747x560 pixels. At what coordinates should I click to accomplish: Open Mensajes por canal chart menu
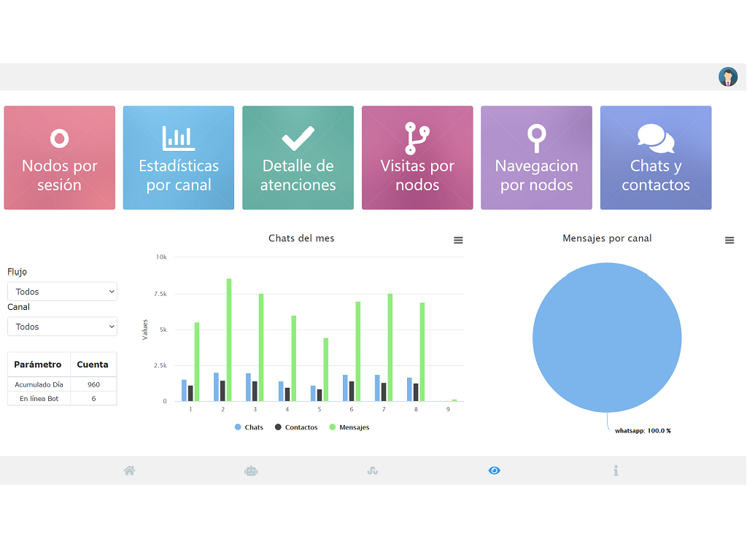click(729, 240)
